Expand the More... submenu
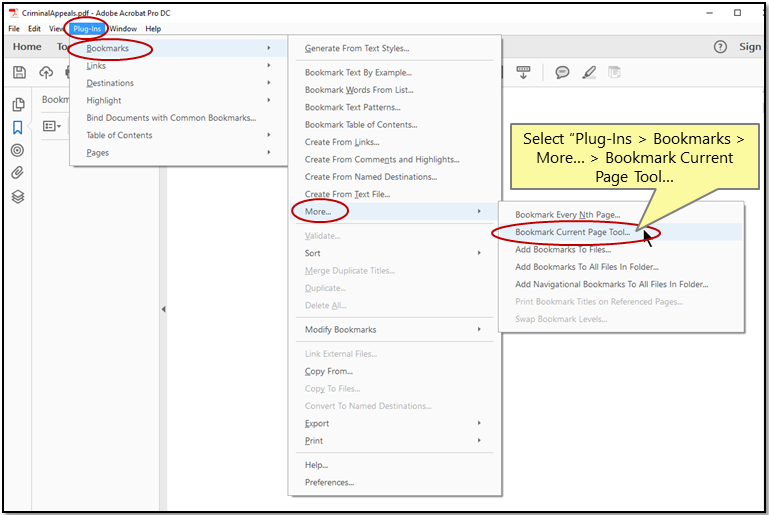 click(395, 211)
